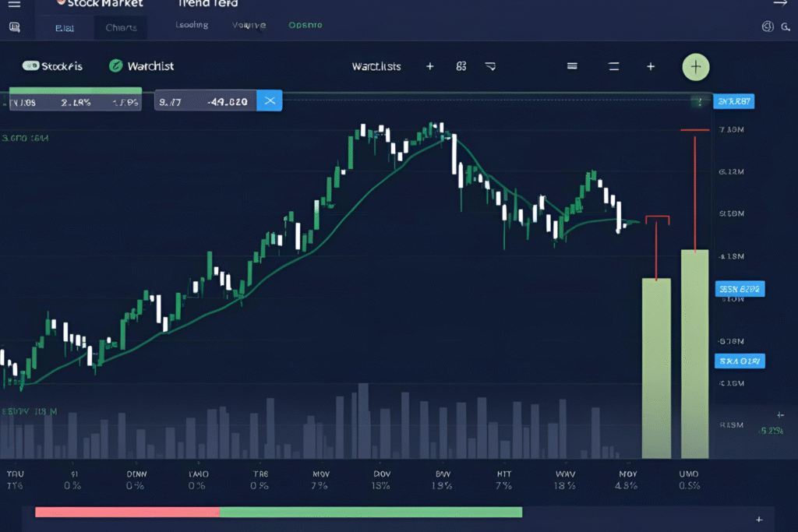
Task: Enable the Watchlist checkmark toggle
Action: click(115, 66)
